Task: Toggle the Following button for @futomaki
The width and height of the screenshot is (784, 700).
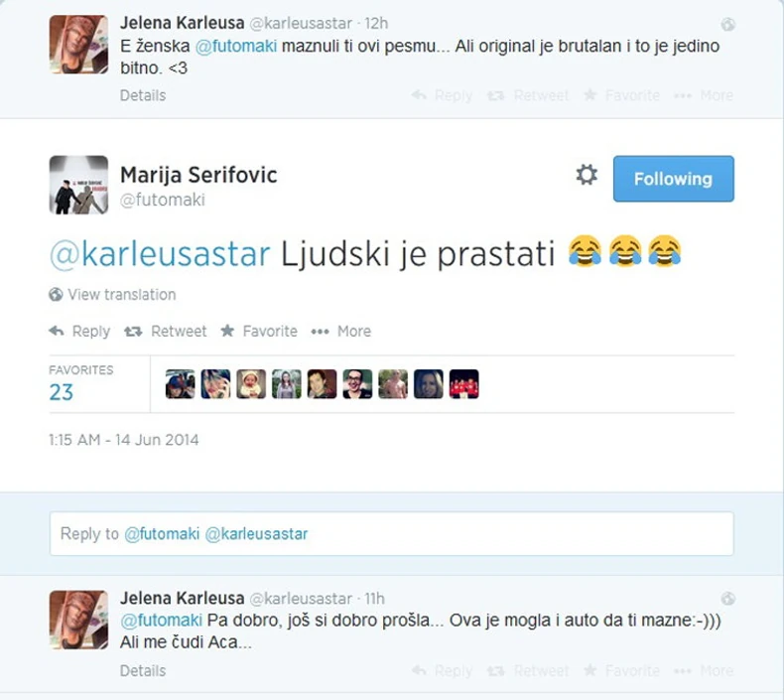Action: click(674, 179)
